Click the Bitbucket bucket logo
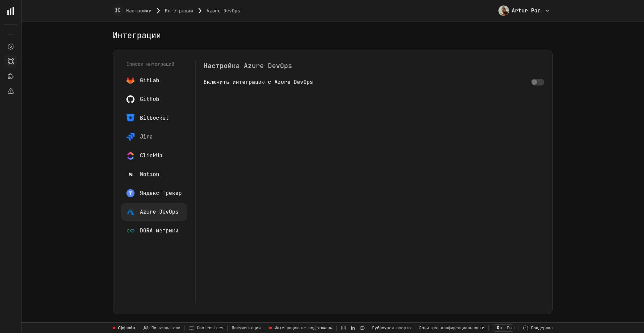This screenshot has width=644, height=333. pyautogui.click(x=130, y=118)
